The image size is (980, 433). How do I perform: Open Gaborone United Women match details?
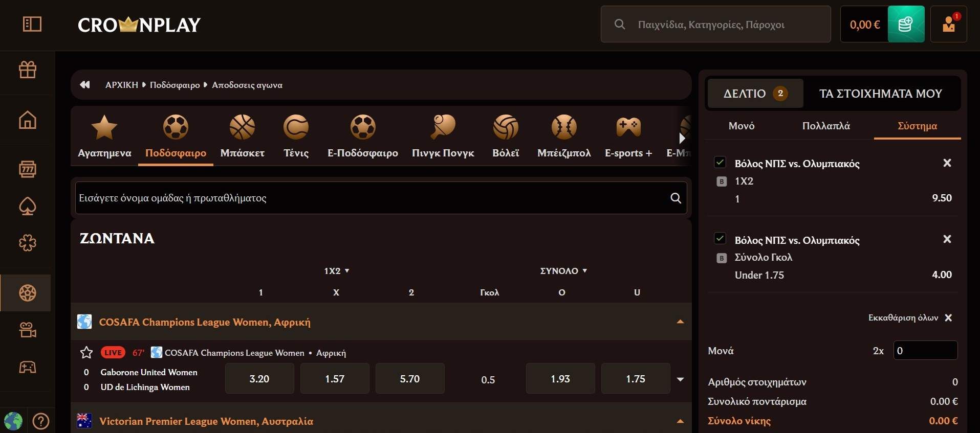pos(149,379)
